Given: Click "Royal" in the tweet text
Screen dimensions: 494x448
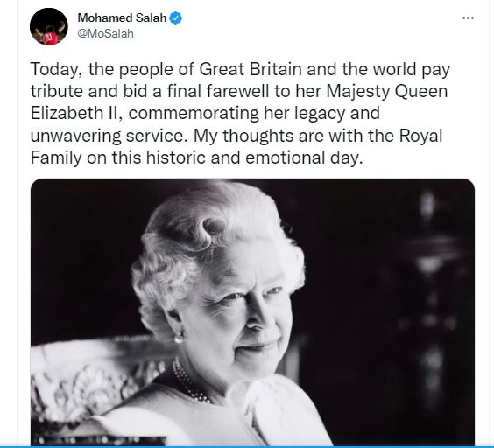Looking at the screenshot, I should pos(421,136).
